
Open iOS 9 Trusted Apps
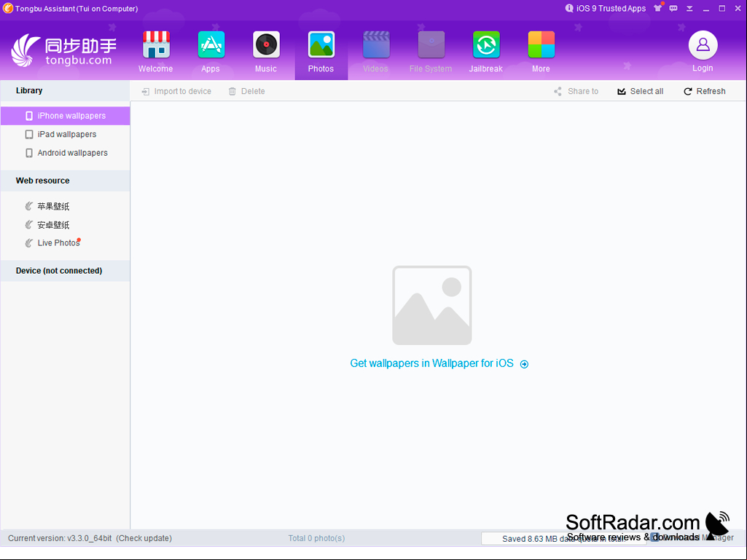pos(606,9)
